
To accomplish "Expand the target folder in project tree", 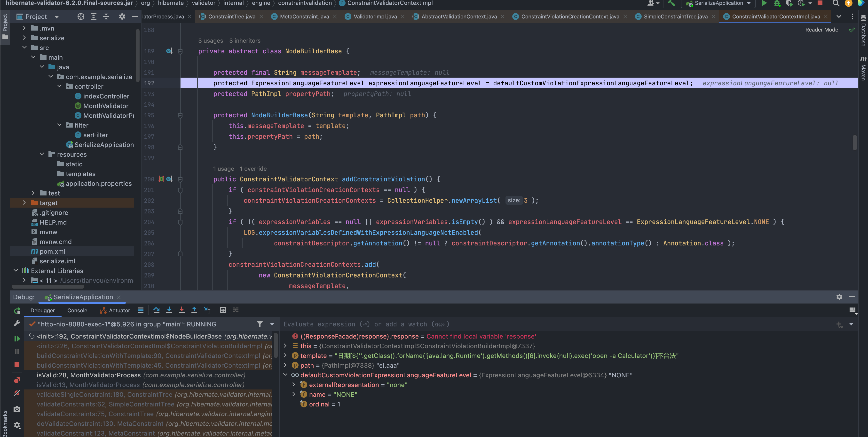I will [x=24, y=203].
